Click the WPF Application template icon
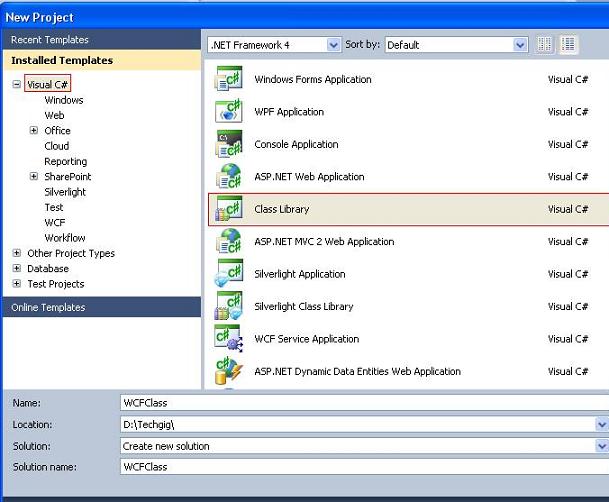 pos(229,111)
